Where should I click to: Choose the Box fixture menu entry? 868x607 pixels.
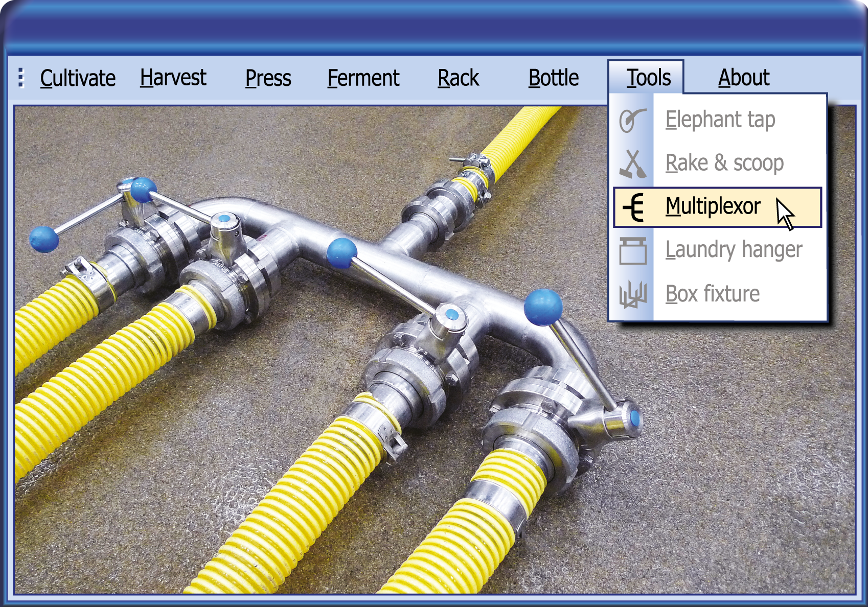(717, 294)
